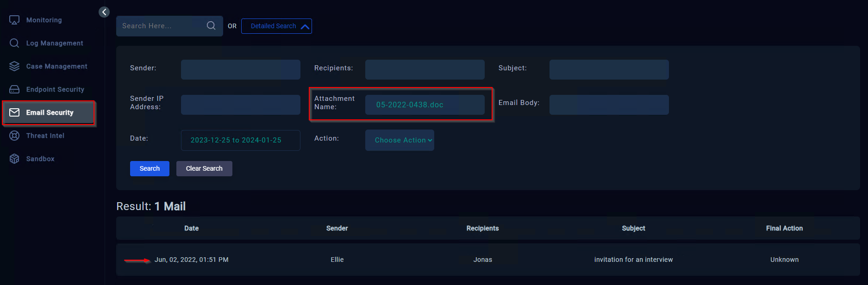Click the Sandbox cube icon

14,159
